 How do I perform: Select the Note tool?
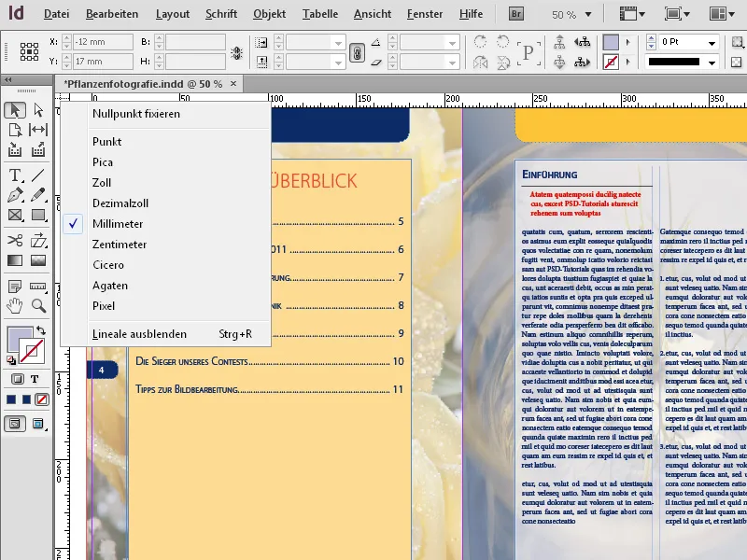15,287
